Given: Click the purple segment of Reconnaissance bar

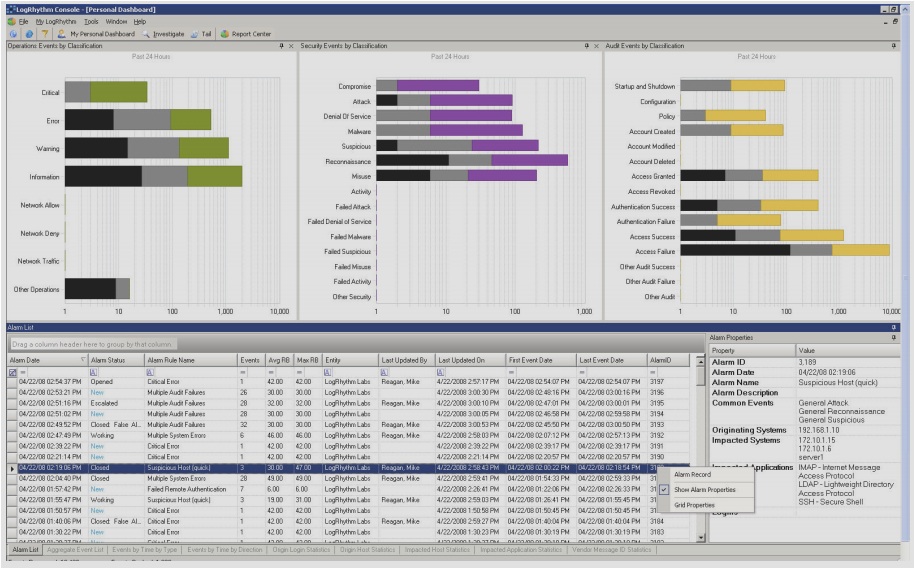Looking at the screenshot, I should (529, 160).
